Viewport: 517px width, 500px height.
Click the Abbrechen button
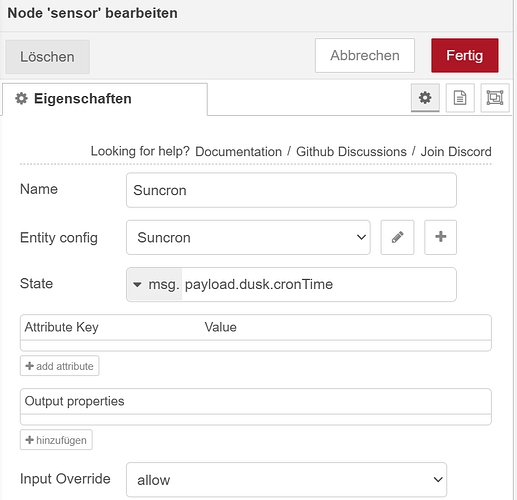(365, 55)
